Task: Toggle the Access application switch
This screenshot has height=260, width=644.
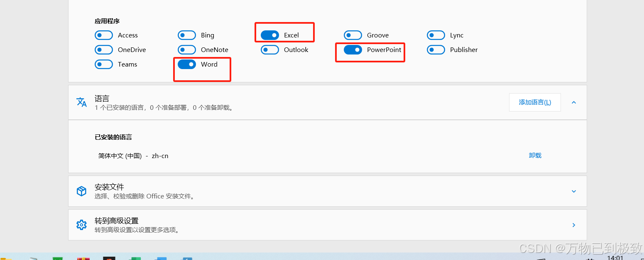Action: [x=104, y=35]
